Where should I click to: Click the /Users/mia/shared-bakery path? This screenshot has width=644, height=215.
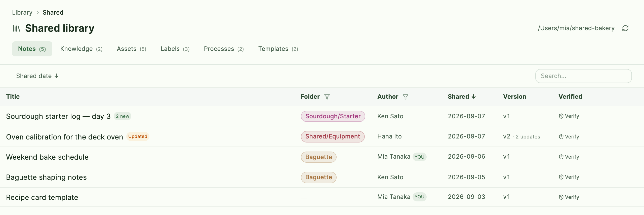click(x=576, y=28)
